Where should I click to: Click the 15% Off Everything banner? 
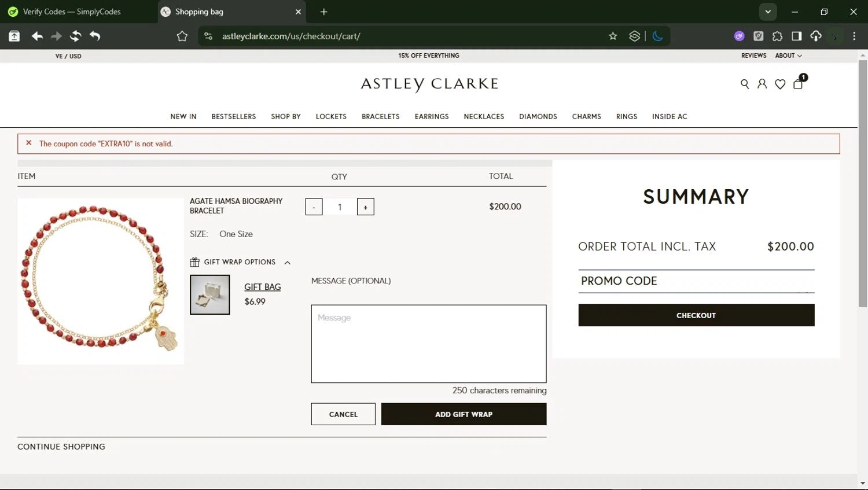pyautogui.click(x=429, y=56)
